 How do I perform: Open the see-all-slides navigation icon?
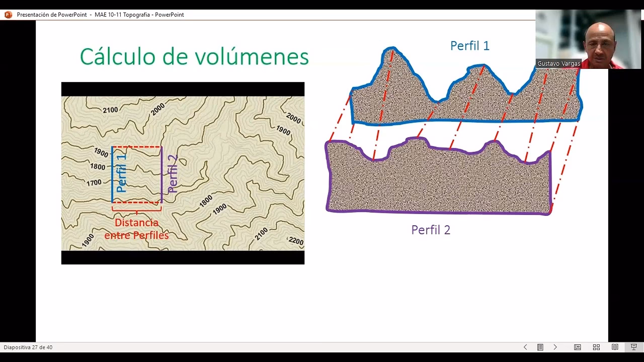click(x=540, y=347)
